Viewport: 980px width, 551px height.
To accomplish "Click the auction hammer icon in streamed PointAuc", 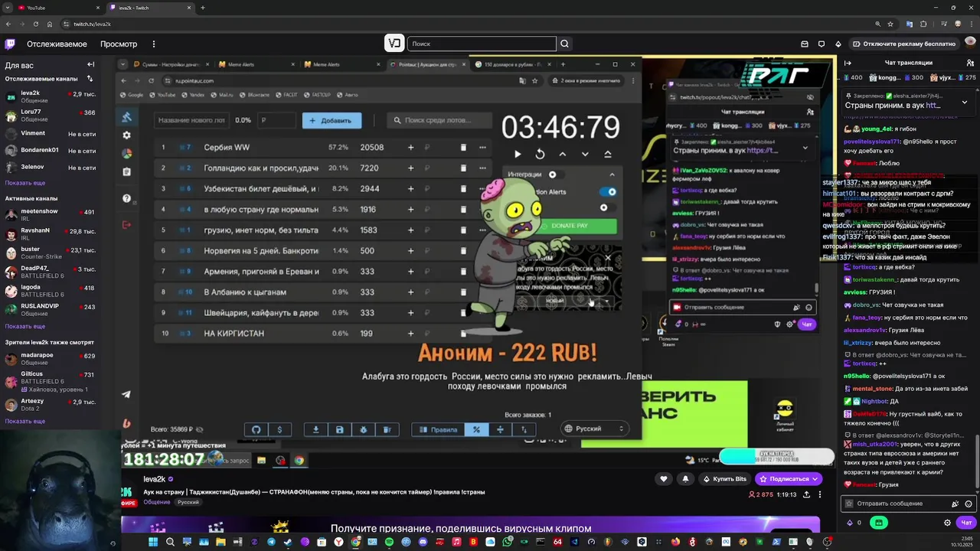I will (x=126, y=117).
